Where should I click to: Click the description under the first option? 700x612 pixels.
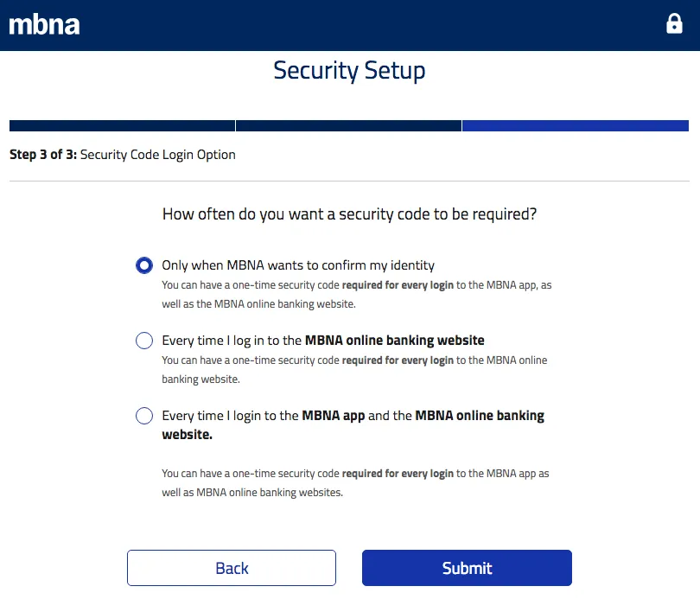click(356, 294)
